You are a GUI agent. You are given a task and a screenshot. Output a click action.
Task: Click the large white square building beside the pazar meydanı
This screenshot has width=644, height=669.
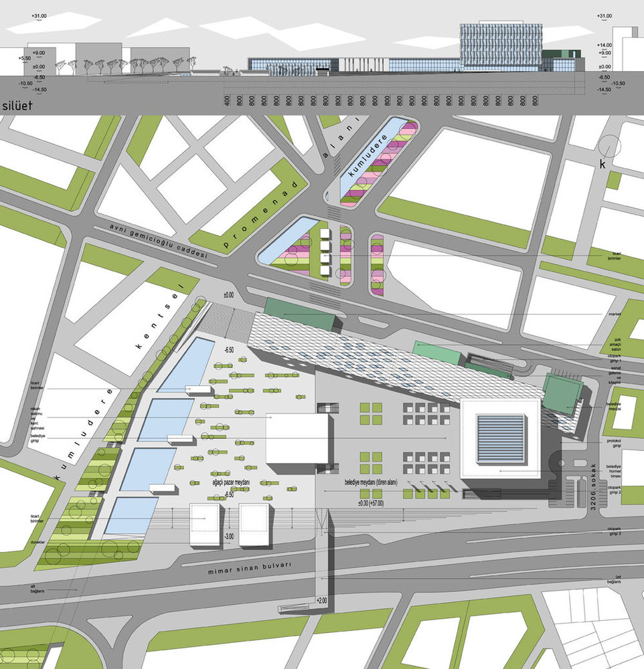coord(297,438)
